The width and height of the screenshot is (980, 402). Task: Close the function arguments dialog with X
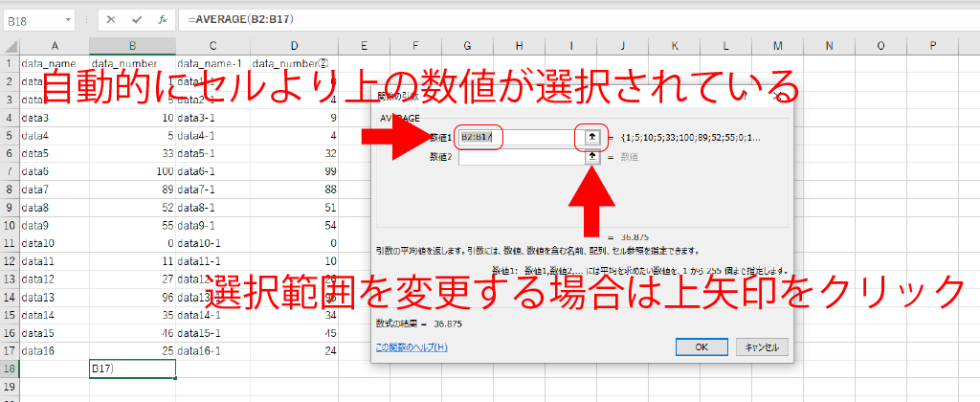coord(778,96)
